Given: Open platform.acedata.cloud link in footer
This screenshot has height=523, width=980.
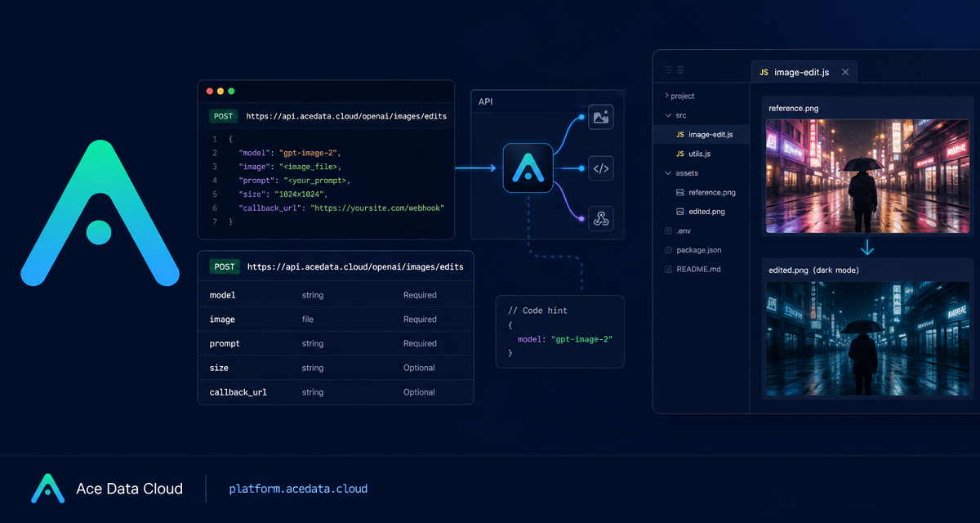Looking at the screenshot, I should (298, 489).
